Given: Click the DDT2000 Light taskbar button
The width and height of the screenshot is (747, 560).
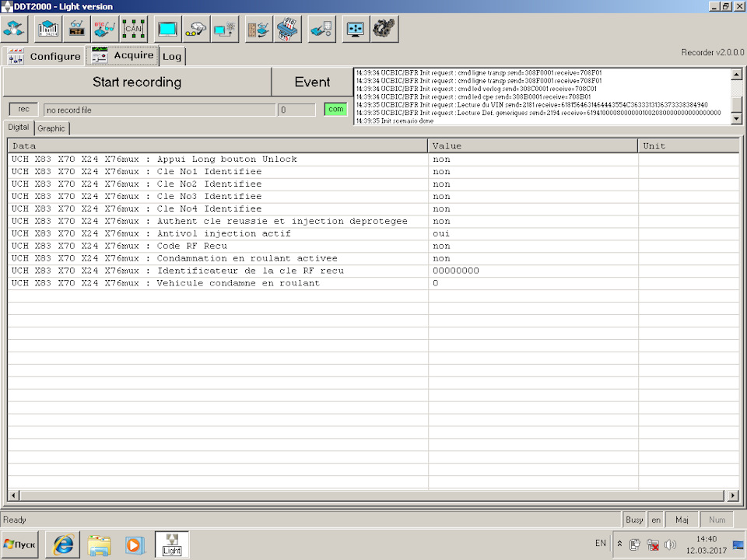Looking at the screenshot, I should pyautogui.click(x=171, y=544).
